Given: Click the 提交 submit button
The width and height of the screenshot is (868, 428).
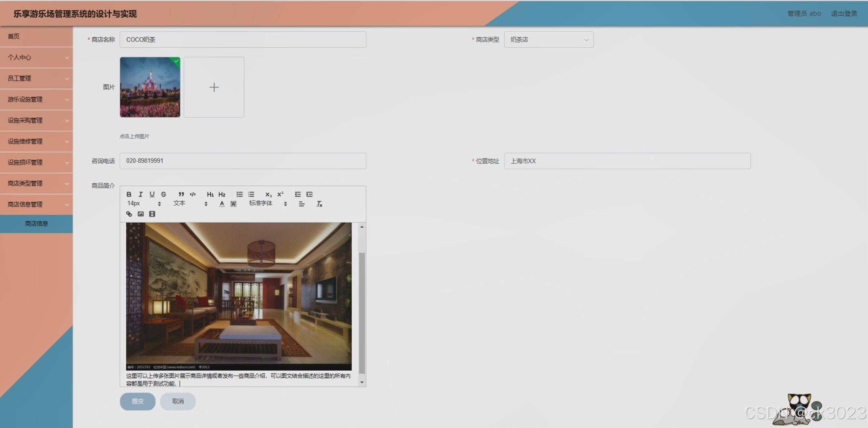Looking at the screenshot, I should 138,401.
